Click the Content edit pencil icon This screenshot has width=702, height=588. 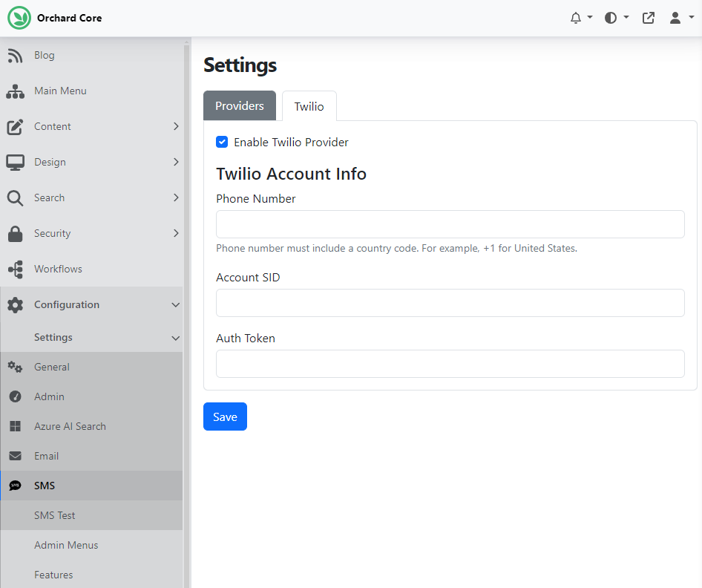(x=16, y=127)
